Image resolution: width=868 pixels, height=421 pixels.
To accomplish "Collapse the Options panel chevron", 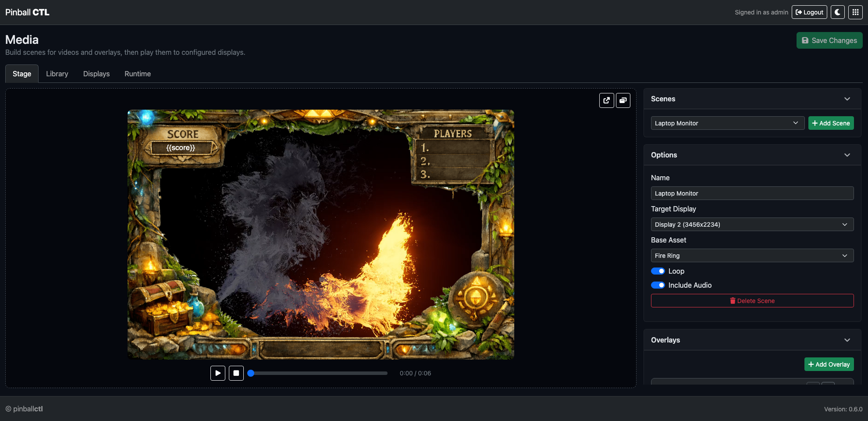I will (847, 155).
